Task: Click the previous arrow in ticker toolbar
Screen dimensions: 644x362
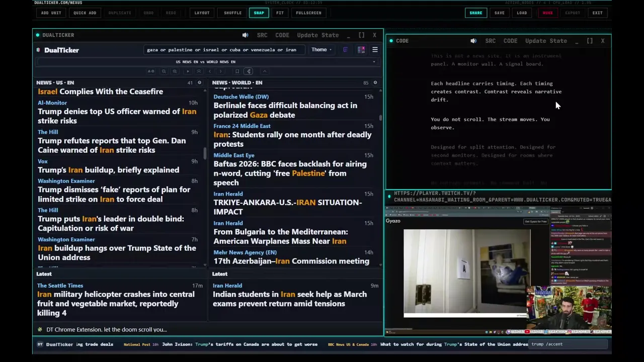Action: click(210, 71)
